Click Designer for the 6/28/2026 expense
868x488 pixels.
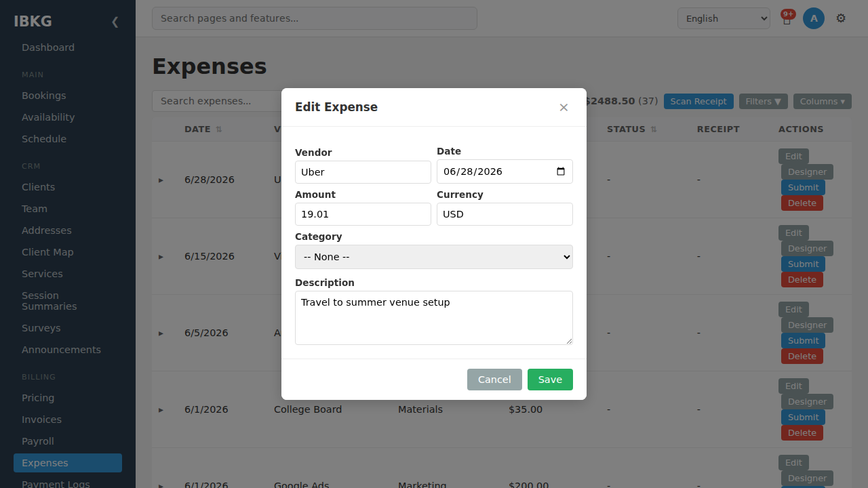click(807, 172)
